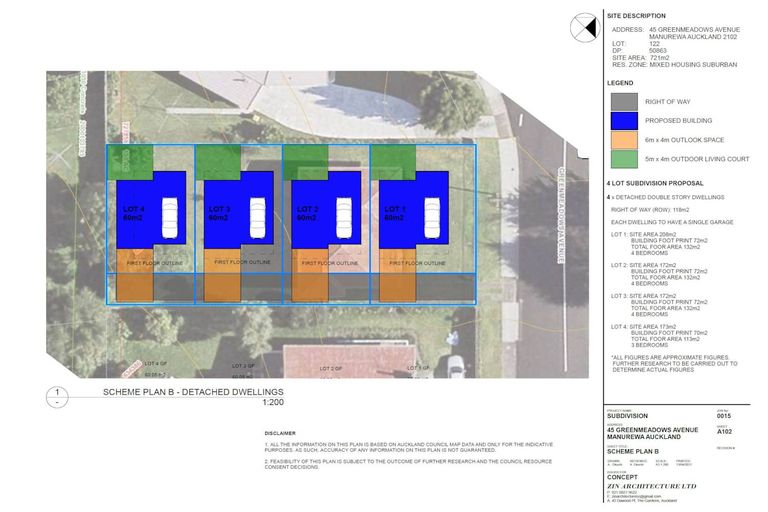The image size is (768, 512).
Task: Pick the orange Outlook Space legend swatch
Action: (x=624, y=141)
